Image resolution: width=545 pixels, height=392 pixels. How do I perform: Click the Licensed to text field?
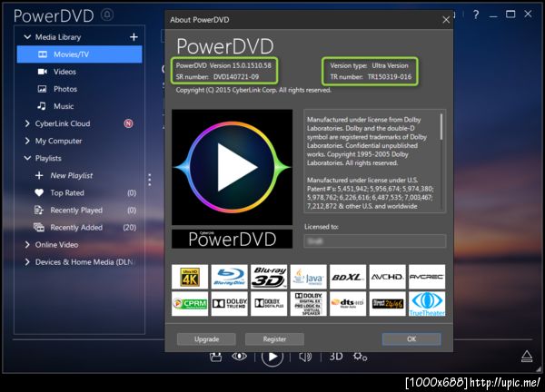tap(375, 241)
